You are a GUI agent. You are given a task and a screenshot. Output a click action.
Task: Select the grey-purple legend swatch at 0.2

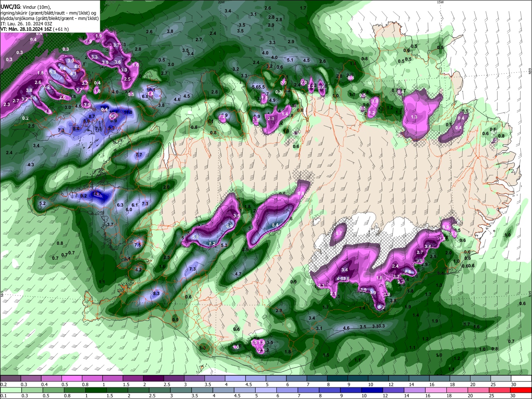[x=10, y=379]
